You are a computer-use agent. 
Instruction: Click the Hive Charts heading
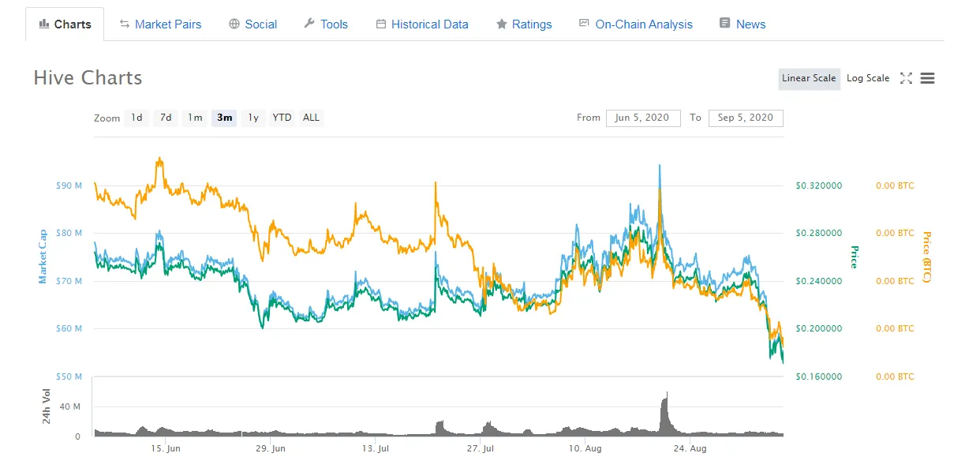tap(88, 78)
